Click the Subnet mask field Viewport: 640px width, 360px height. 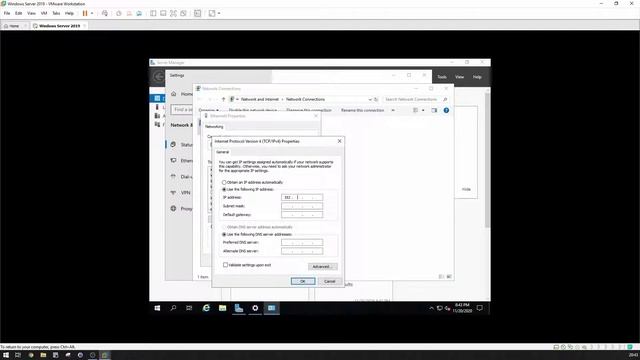(302, 206)
